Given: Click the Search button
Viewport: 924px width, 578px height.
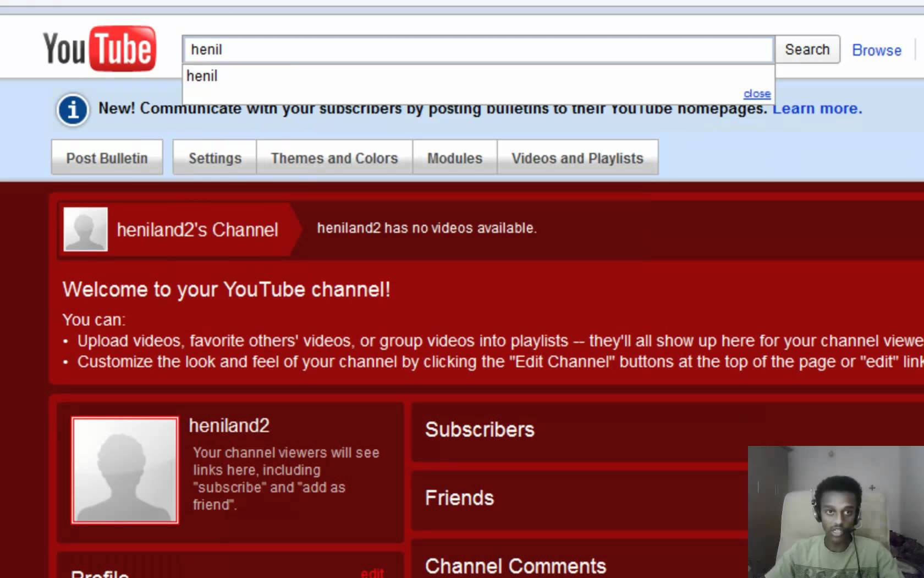Looking at the screenshot, I should [807, 50].
